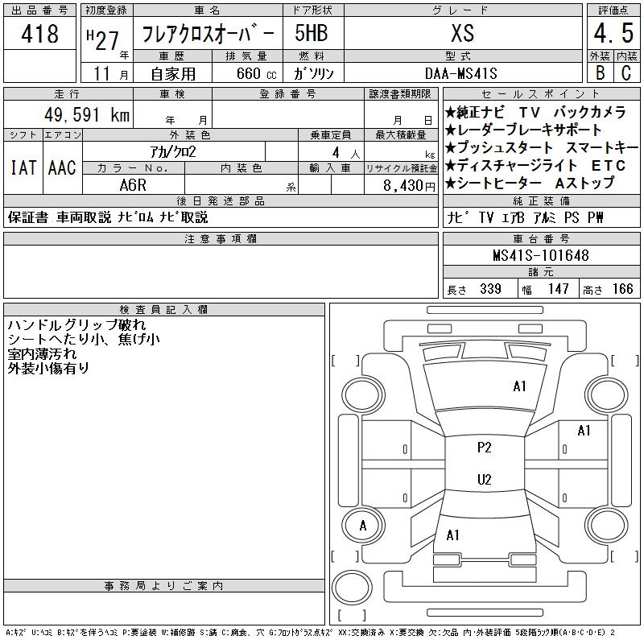Click the 事務局よりご案内 header

[x=164, y=586]
